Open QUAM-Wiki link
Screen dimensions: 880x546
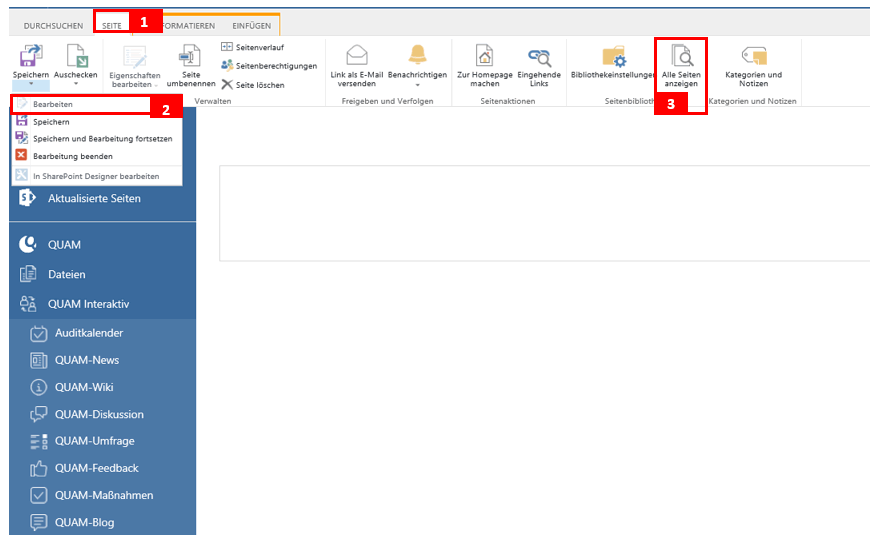click(x=84, y=387)
